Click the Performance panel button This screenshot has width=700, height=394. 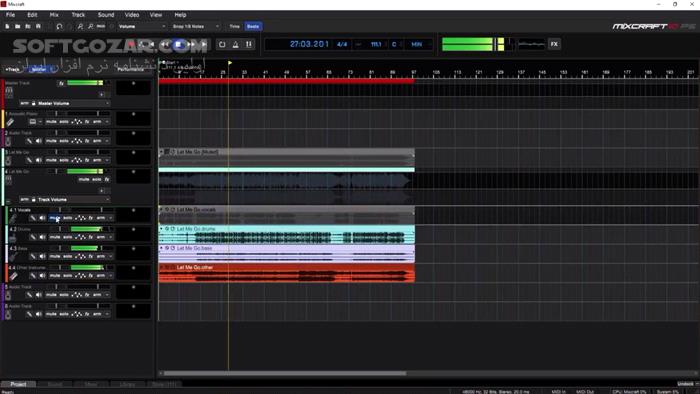coord(130,70)
